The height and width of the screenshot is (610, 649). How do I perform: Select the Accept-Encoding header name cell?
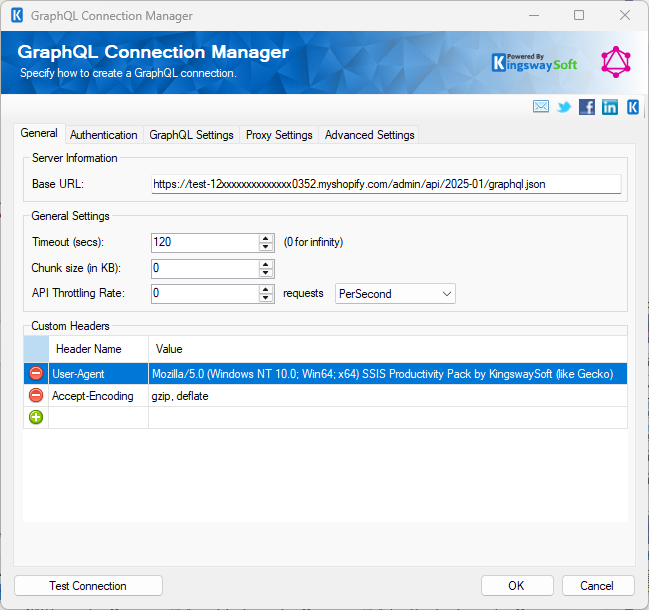point(99,396)
